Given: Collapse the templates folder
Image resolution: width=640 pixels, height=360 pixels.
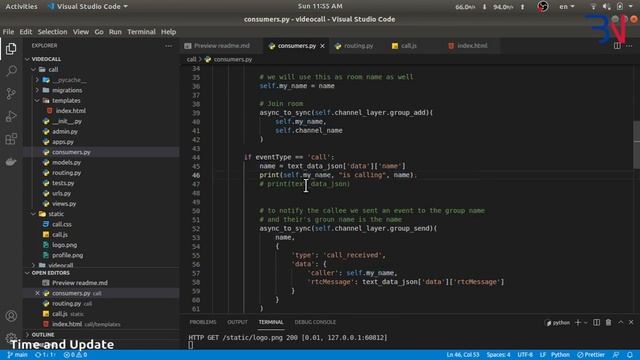Looking at the screenshot, I should (37, 100).
